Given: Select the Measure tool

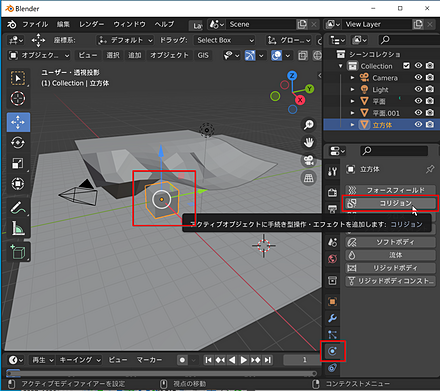Looking at the screenshot, I should tap(18, 228).
